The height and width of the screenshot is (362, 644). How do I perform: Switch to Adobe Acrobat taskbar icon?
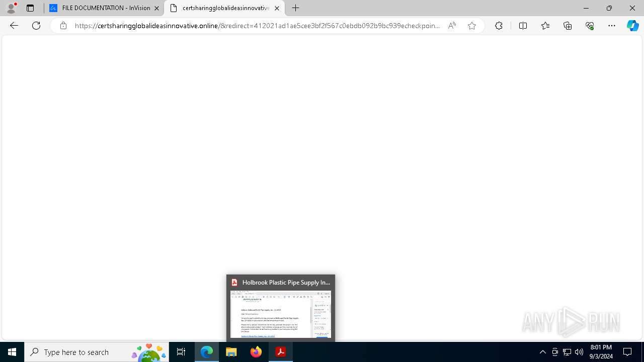[281, 352]
